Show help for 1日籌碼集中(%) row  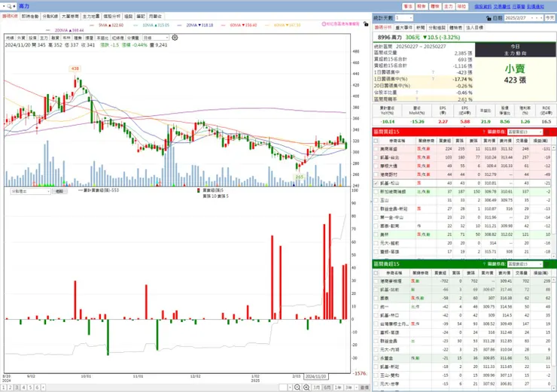coord(433,79)
